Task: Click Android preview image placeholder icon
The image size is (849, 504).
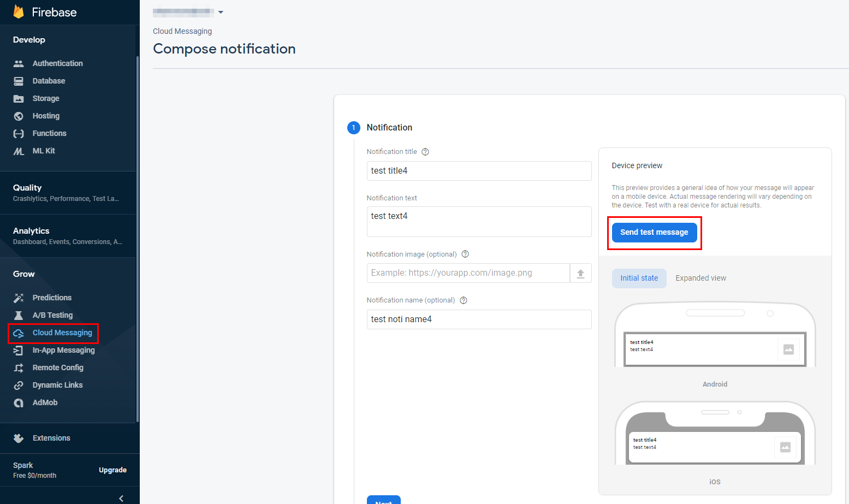Action: [788, 349]
